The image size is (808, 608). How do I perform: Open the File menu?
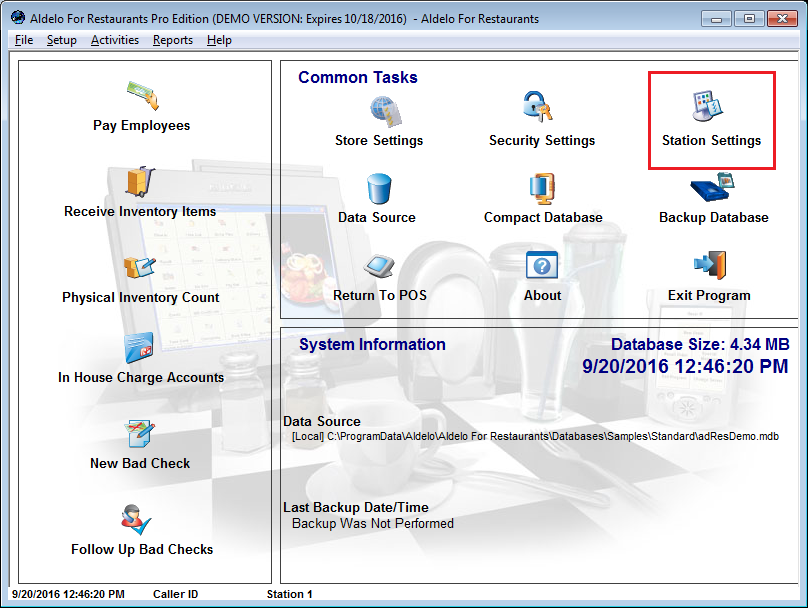(24, 40)
